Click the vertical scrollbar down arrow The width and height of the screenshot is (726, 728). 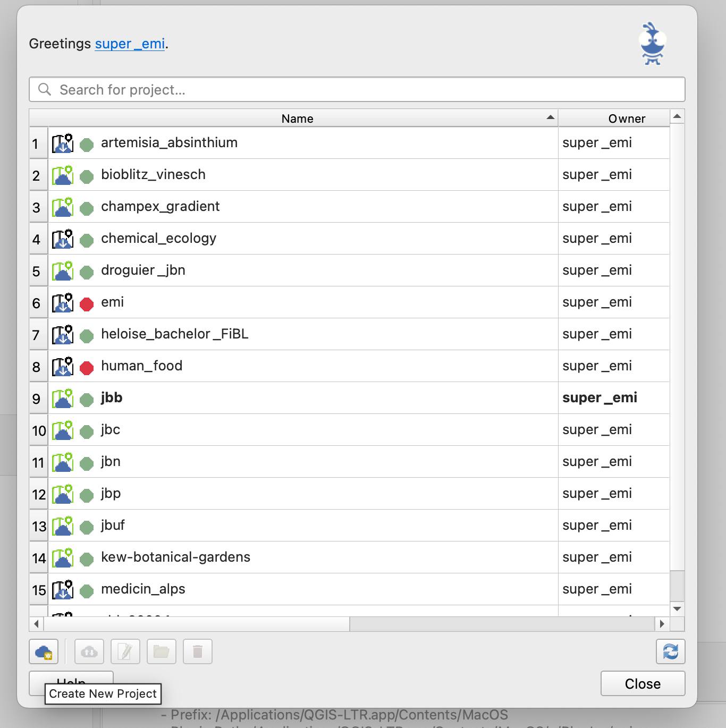[677, 609]
